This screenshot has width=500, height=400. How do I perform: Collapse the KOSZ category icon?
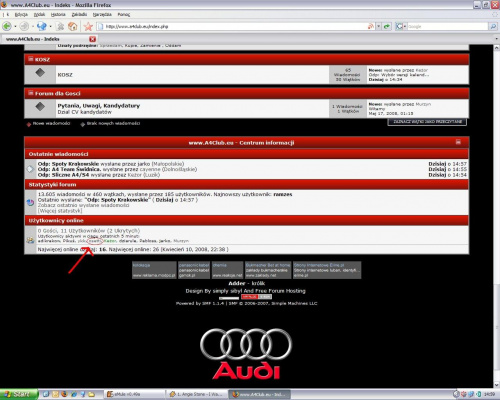coord(31,59)
